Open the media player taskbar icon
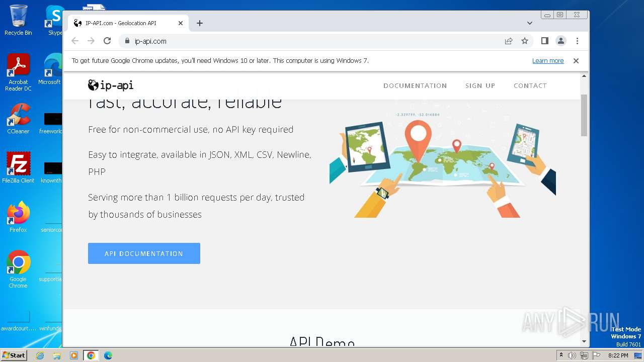Screen dimensions: 644x362 74,355
